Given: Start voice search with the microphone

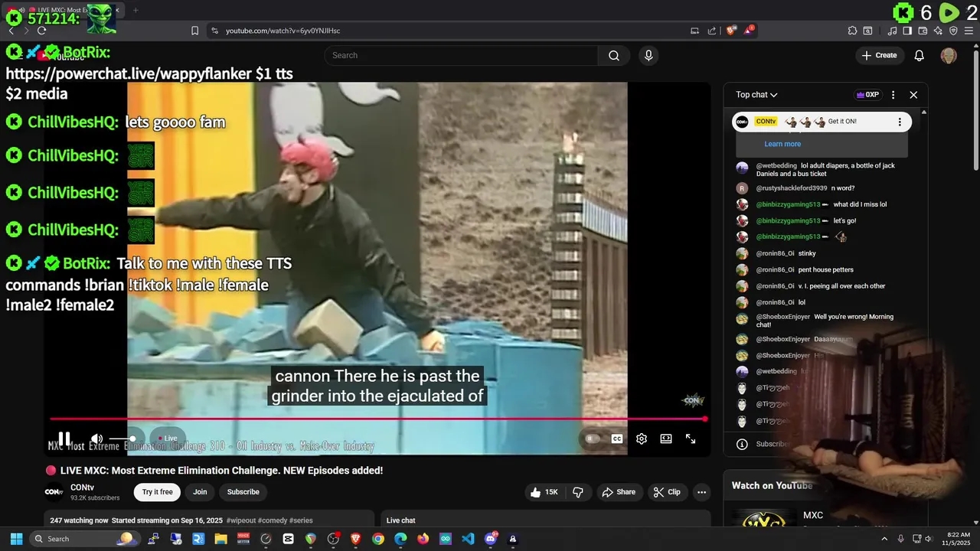Looking at the screenshot, I should 648,55.
